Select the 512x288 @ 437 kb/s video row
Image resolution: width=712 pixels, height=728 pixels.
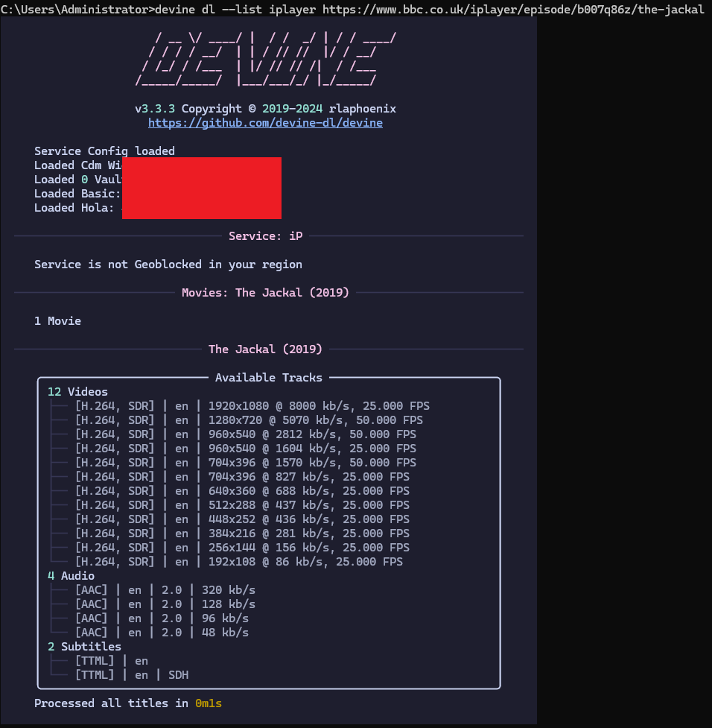click(242, 505)
